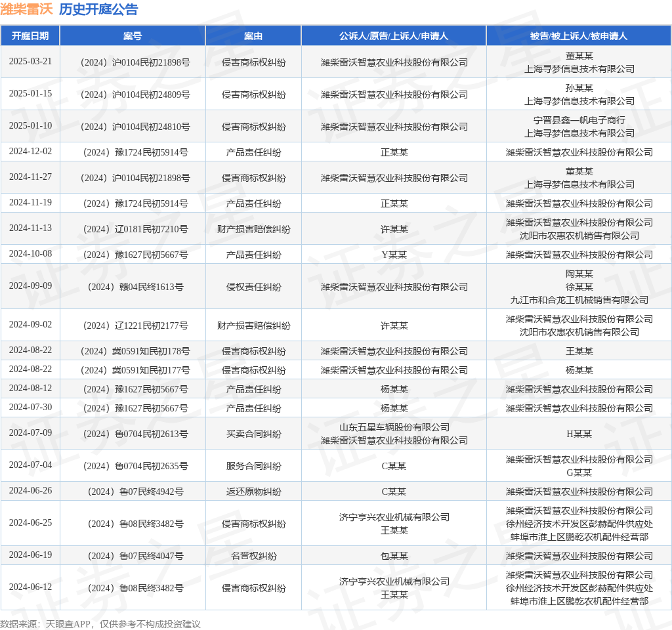Image resolution: width=672 pixels, height=630 pixels.
Task: Click defendant 杨某某 in 冀0591知民初177号 row
Action: point(579,370)
